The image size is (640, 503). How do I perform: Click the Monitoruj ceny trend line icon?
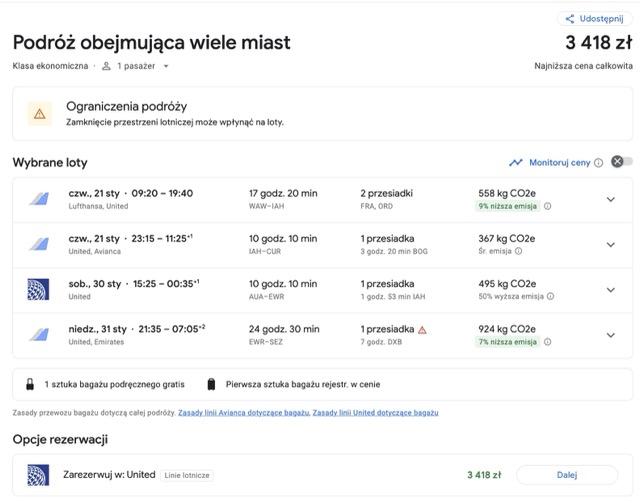click(516, 162)
